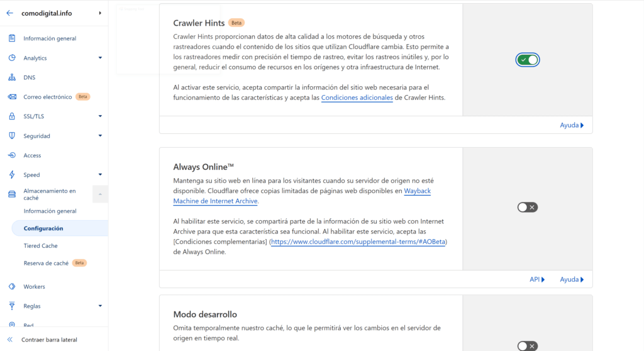This screenshot has width=644, height=351.
Task: Click the DNS network icon
Action: tap(12, 77)
